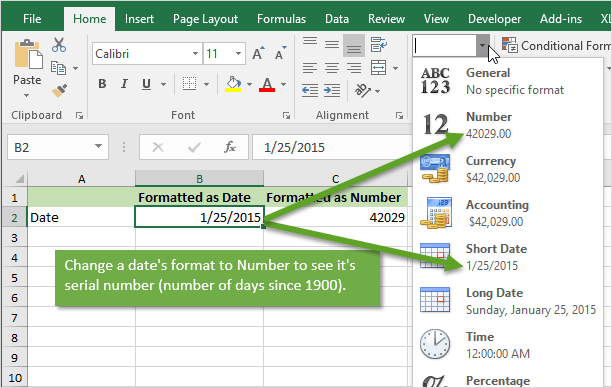The height and width of the screenshot is (388, 612).
Task: Choose Currency format option
Action: click(509, 169)
